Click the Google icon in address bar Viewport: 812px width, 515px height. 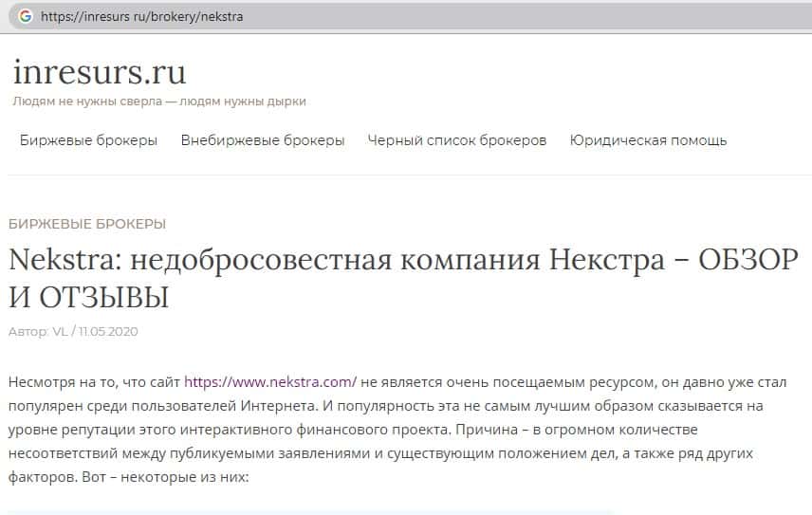26,16
